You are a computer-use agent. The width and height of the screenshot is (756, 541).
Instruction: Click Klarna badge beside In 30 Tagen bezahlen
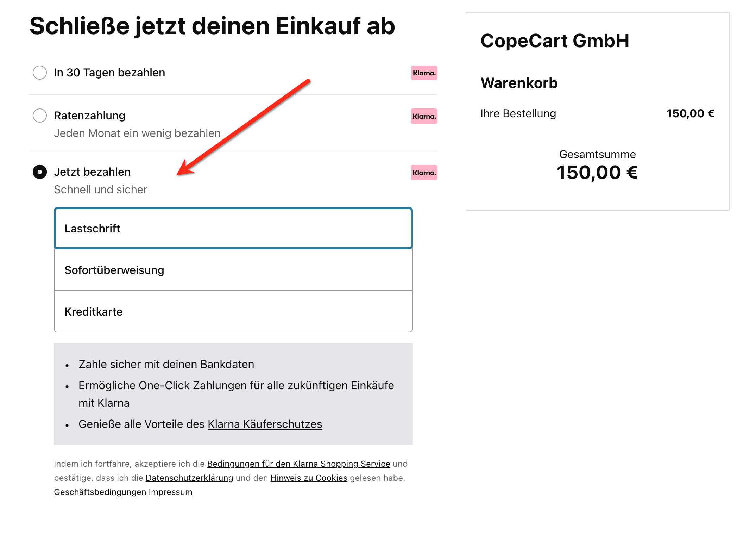pos(424,73)
